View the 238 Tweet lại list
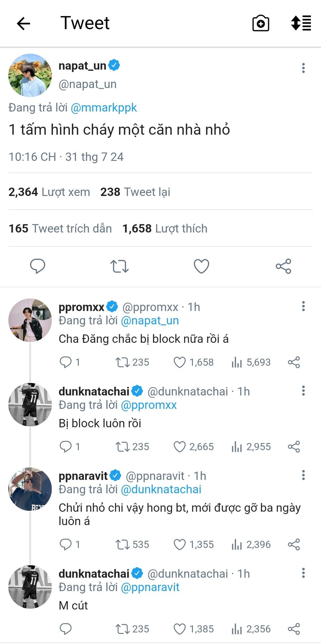The image size is (321, 644). click(135, 192)
